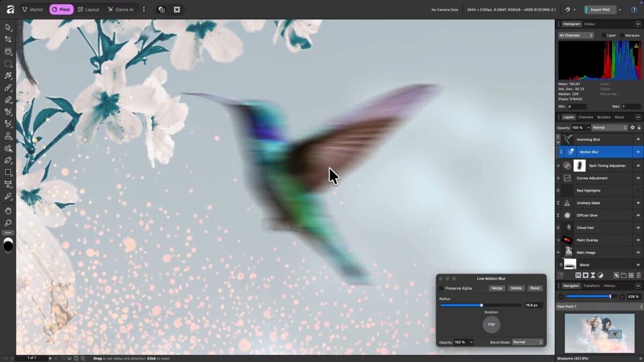644x362 pixels.
Task: Click the Navigator preview thumbnail
Action: 599,334
